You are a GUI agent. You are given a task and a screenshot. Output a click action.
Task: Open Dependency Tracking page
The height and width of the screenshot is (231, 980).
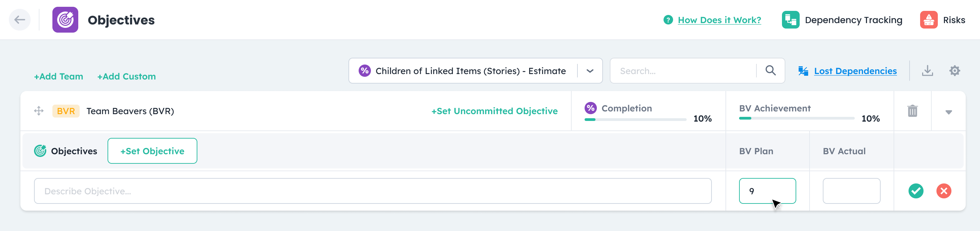(x=842, y=20)
